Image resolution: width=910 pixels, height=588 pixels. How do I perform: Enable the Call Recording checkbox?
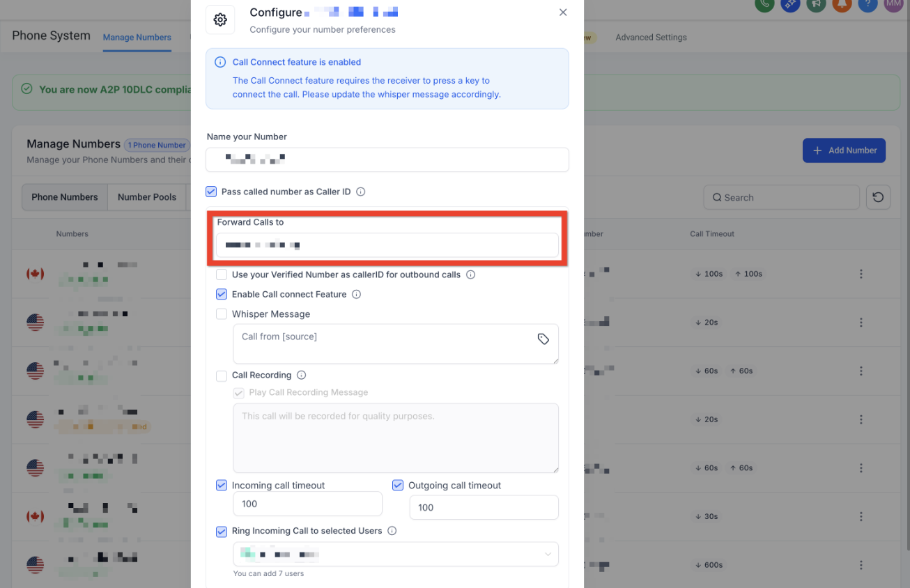[x=222, y=376]
